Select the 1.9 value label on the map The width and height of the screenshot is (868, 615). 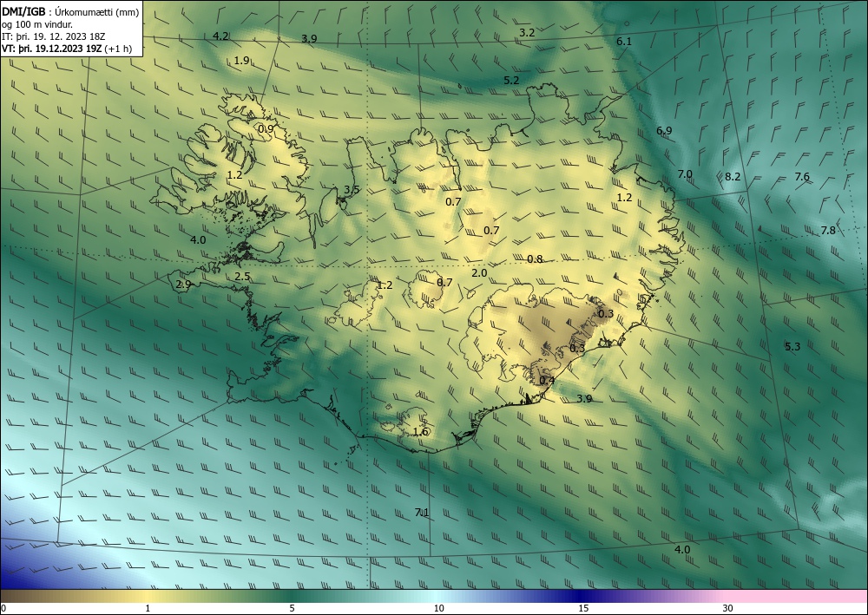coord(241,60)
